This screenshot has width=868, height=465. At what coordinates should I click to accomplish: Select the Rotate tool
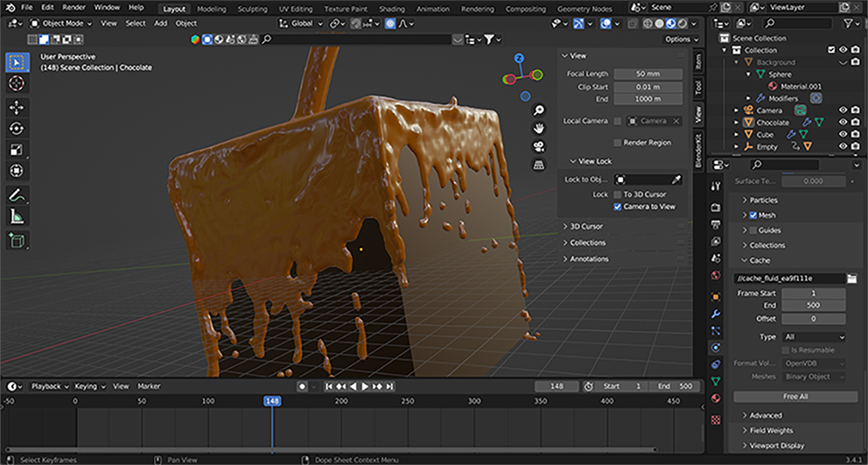(17, 128)
